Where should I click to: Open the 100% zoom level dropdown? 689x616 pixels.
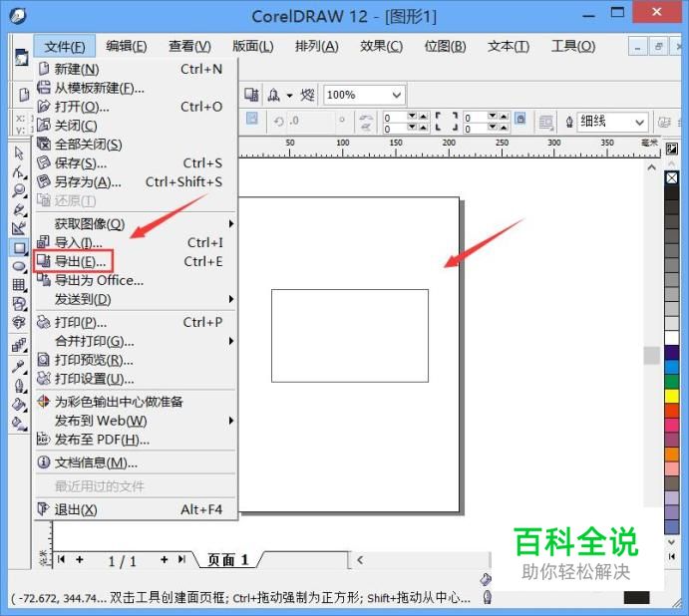tap(397, 95)
